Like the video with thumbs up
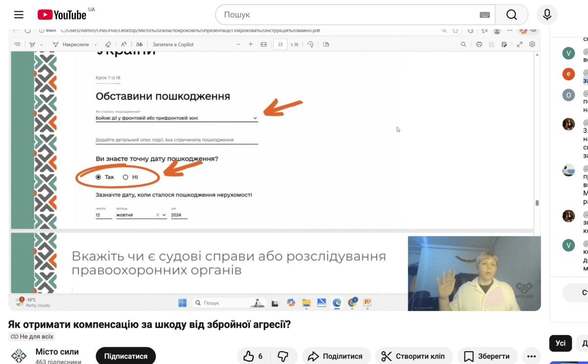The width and height of the screenshot is (588, 364). pyautogui.click(x=253, y=356)
